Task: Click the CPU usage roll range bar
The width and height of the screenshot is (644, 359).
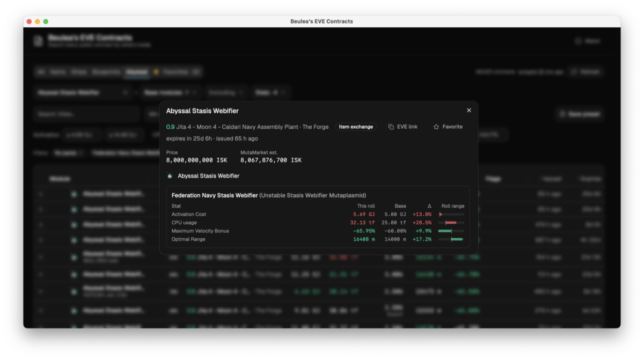Action: (451, 223)
